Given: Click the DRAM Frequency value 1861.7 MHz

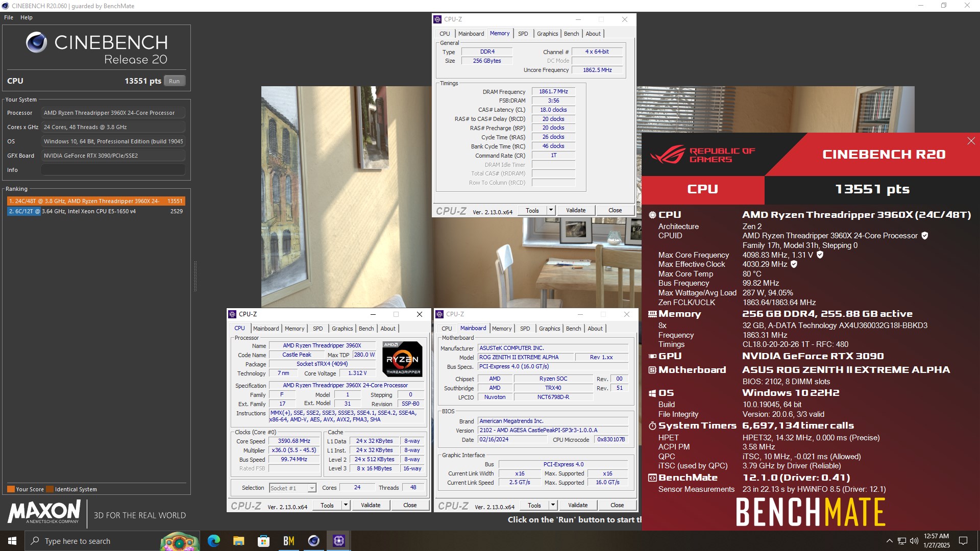Looking at the screenshot, I should (553, 92).
